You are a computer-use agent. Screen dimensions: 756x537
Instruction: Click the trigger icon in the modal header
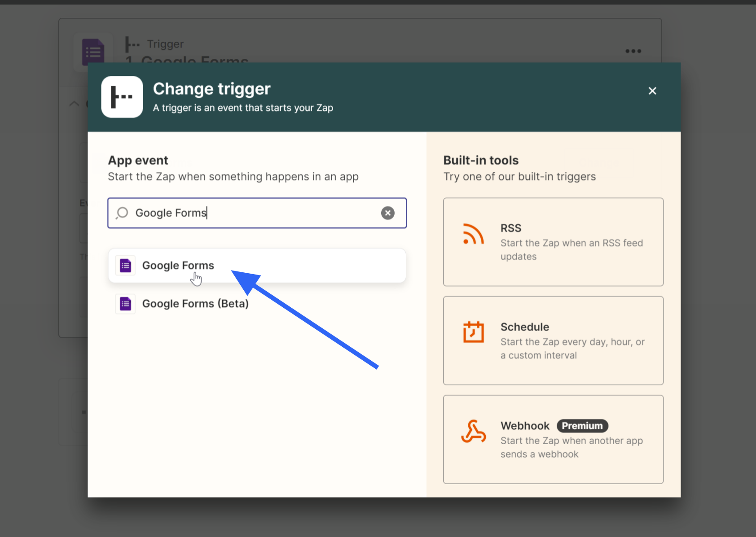(122, 97)
